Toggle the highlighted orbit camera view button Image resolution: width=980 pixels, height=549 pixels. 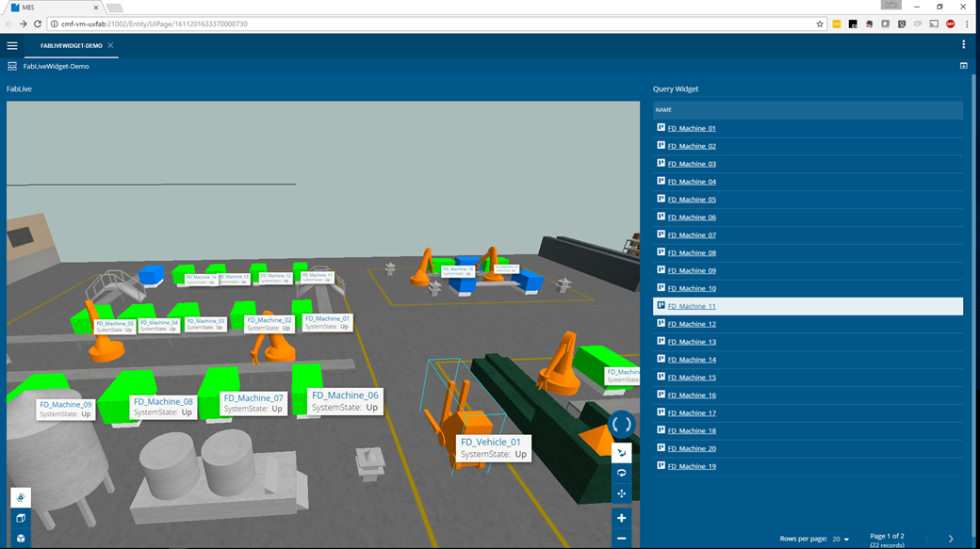pyautogui.click(x=21, y=498)
